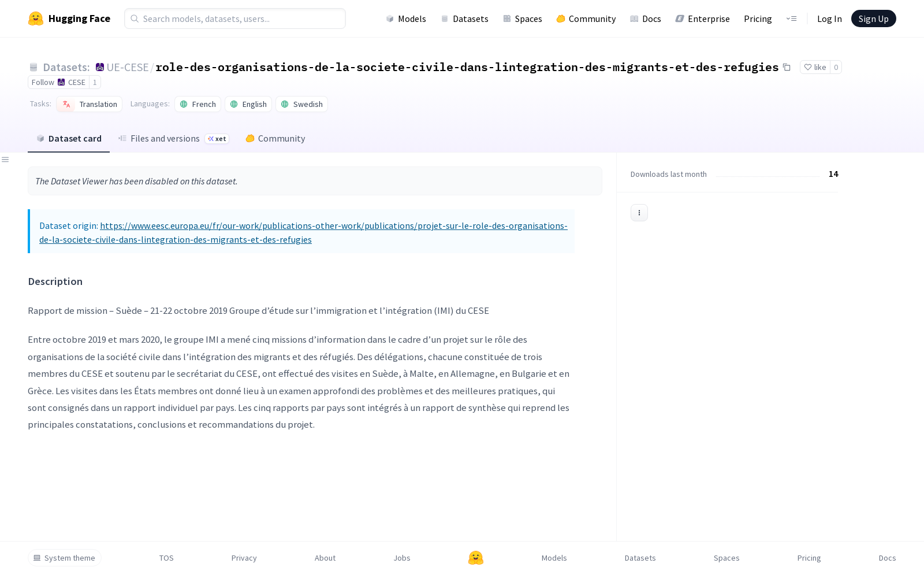Open Spaces footer link
The image size is (924, 578).
click(x=726, y=558)
